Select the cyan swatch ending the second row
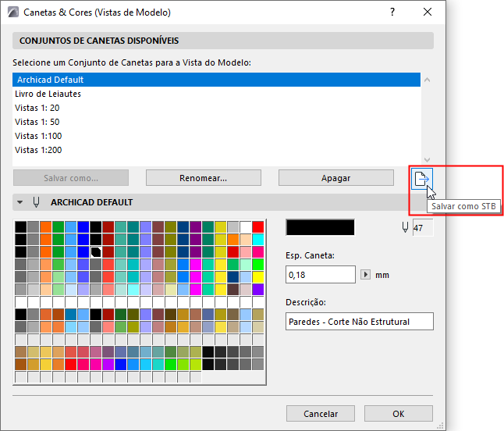The height and width of the screenshot is (431, 504). click(258, 240)
